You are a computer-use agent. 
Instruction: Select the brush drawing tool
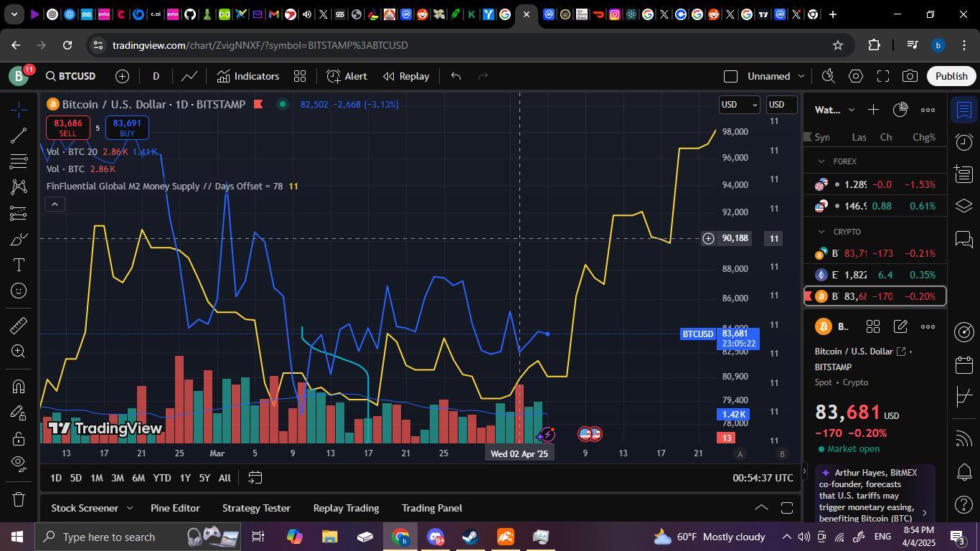19,240
